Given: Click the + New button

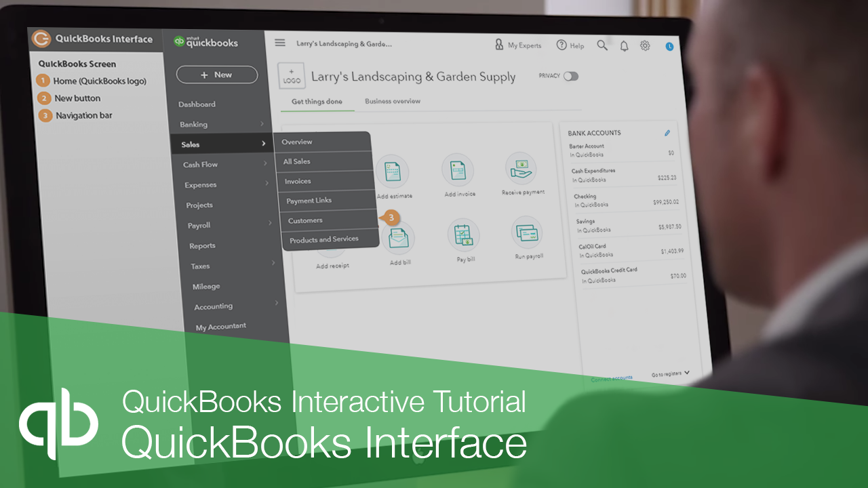Looking at the screenshot, I should click(x=217, y=75).
